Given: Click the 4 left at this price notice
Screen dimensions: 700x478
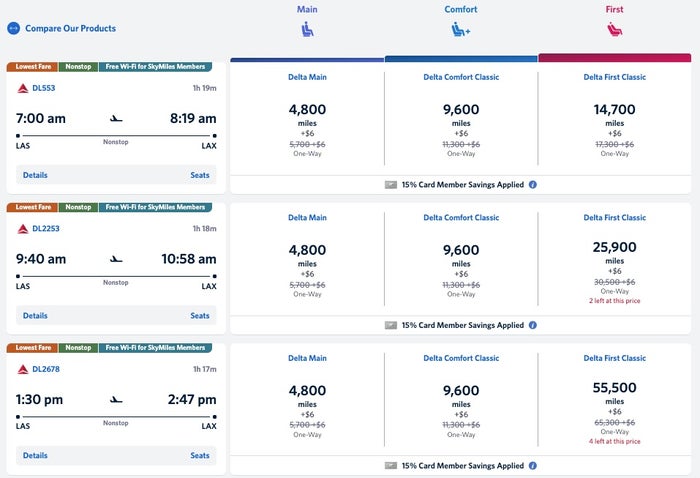Looking at the screenshot, I should click(614, 442).
